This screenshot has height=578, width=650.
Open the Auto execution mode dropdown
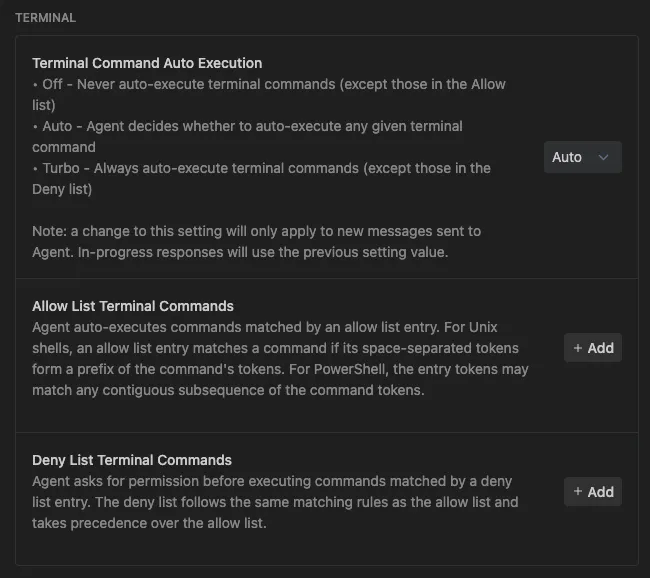(x=582, y=157)
